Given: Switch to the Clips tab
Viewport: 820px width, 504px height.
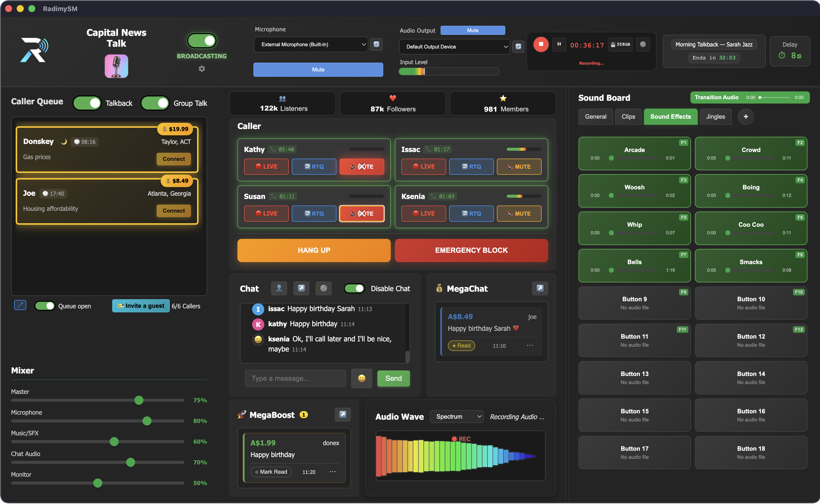Looking at the screenshot, I should pos(628,117).
